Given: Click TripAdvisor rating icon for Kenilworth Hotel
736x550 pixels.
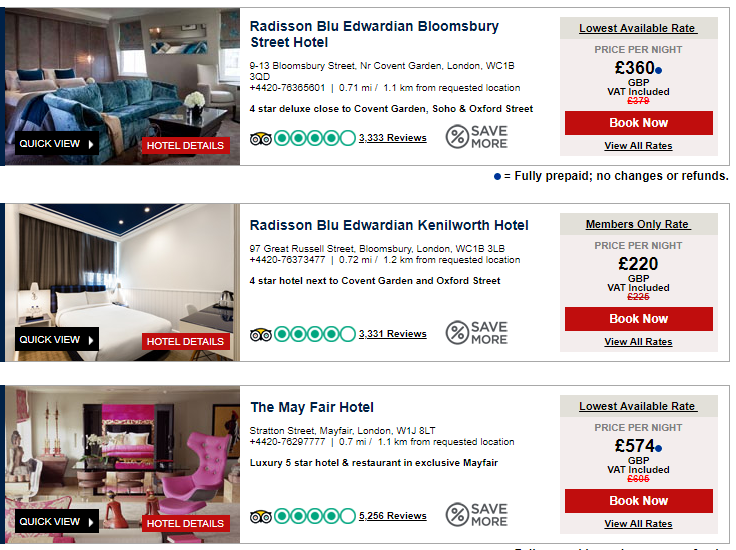Looking at the screenshot, I should coord(261,334).
